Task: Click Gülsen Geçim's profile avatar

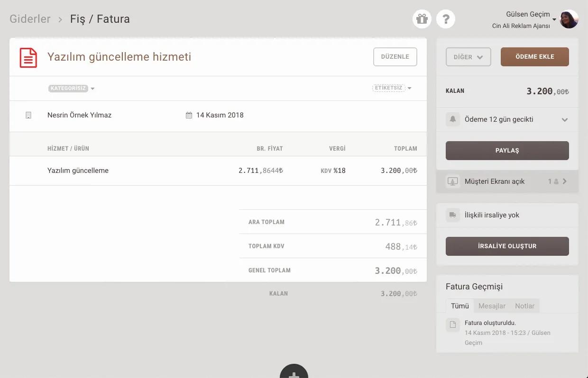Action: pos(569,19)
